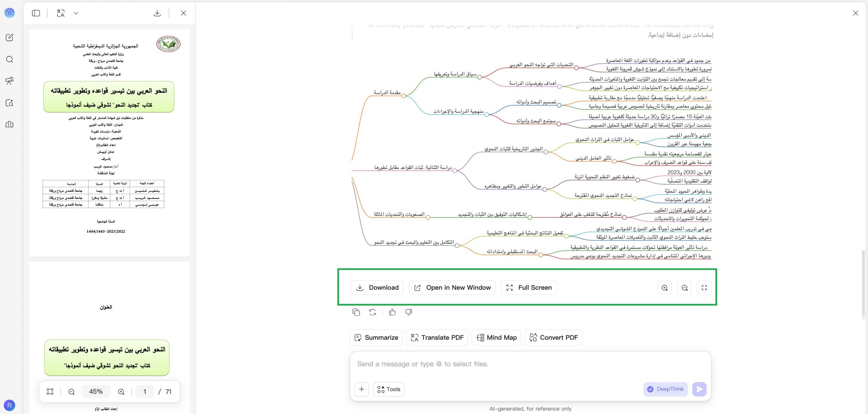The height and width of the screenshot is (414, 868).
Task: Send the message with the arrow button
Action: click(699, 389)
